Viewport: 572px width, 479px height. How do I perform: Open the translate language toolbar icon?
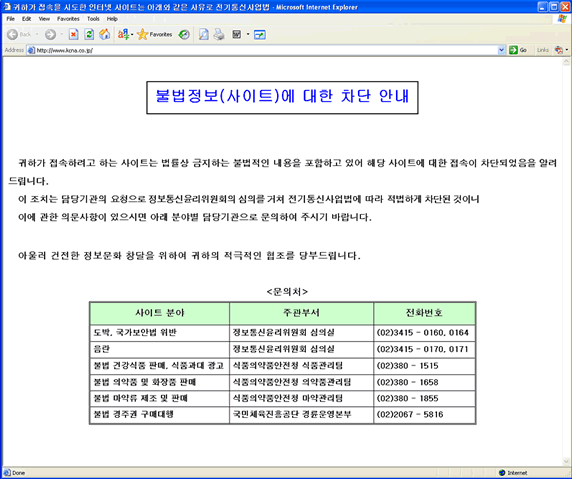[123, 34]
